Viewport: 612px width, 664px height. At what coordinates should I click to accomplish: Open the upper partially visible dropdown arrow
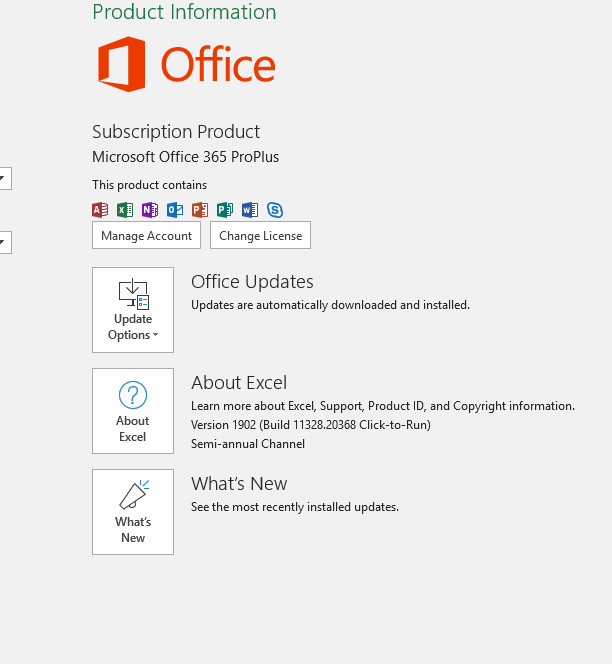(4, 178)
